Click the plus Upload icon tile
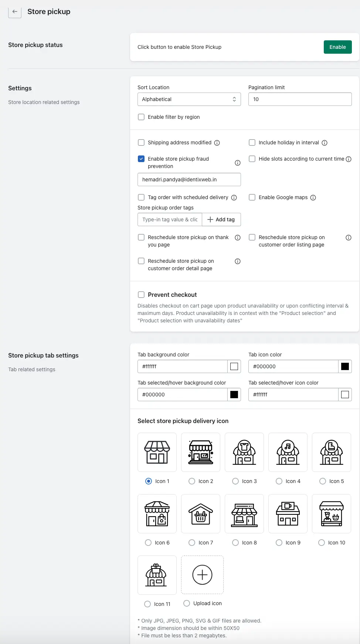The width and height of the screenshot is (360, 644). [x=203, y=575]
